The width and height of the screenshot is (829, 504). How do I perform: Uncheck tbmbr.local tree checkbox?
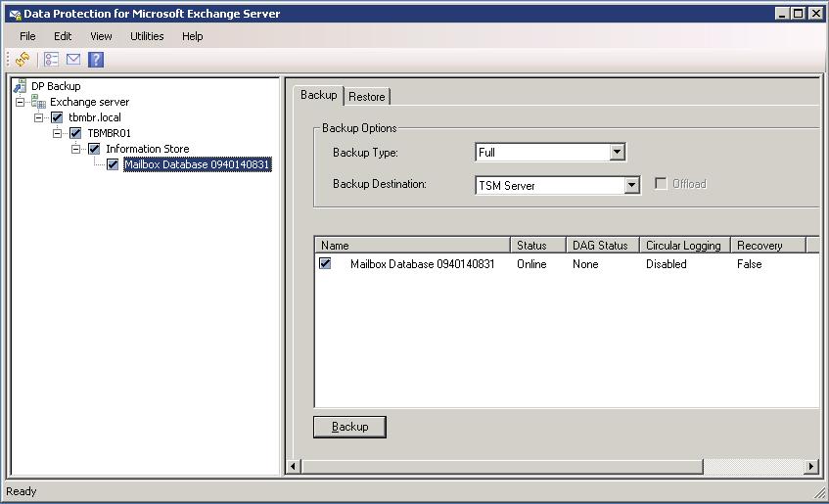(x=57, y=117)
